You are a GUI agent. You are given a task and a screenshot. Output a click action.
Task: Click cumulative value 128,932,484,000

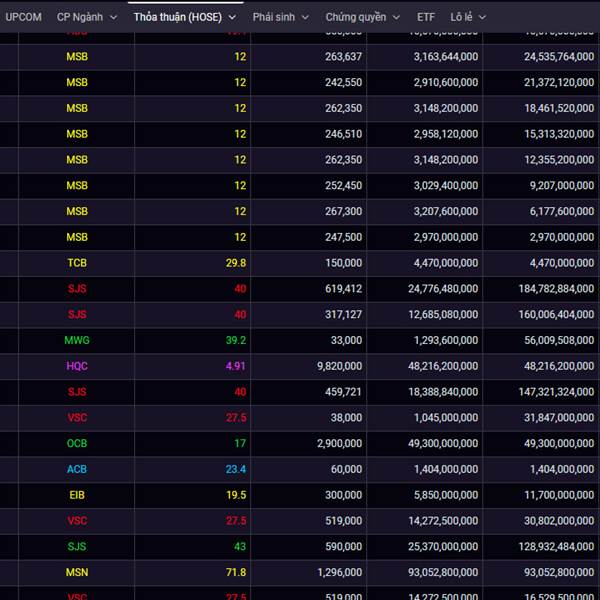pos(556,546)
